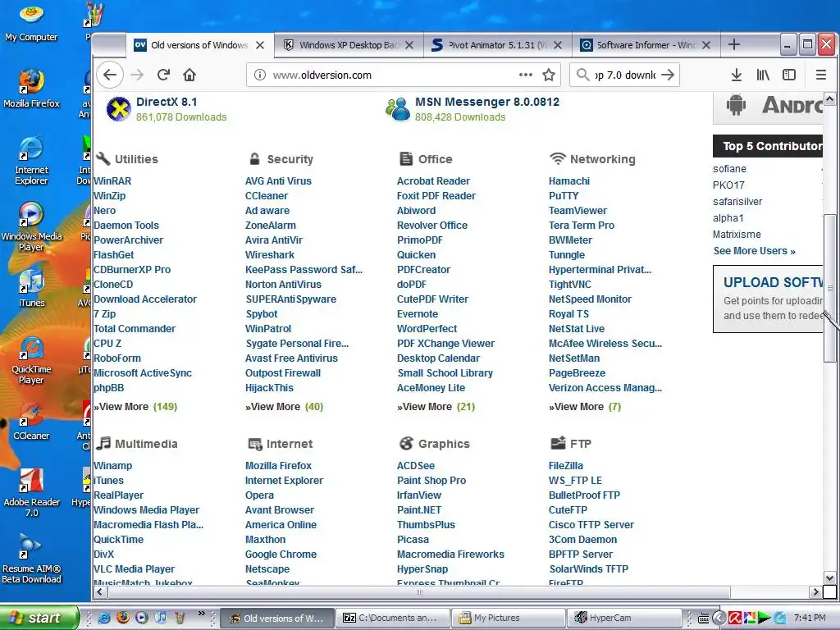Switch to My Pictures taskbar button

(508, 618)
